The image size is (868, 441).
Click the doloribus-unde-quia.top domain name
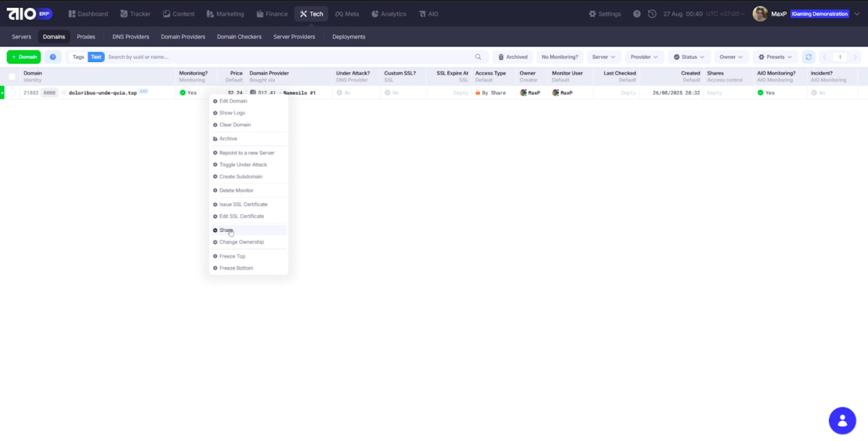tap(103, 93)
